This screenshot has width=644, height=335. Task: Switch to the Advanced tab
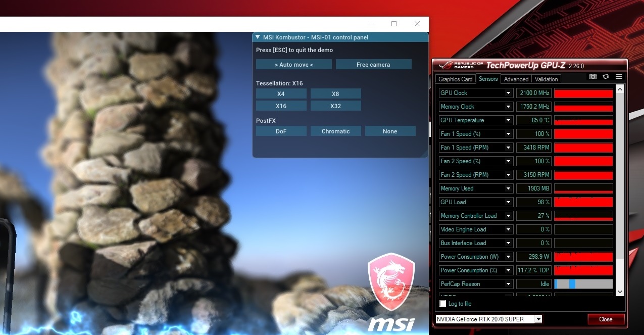[x=516, y=79]
